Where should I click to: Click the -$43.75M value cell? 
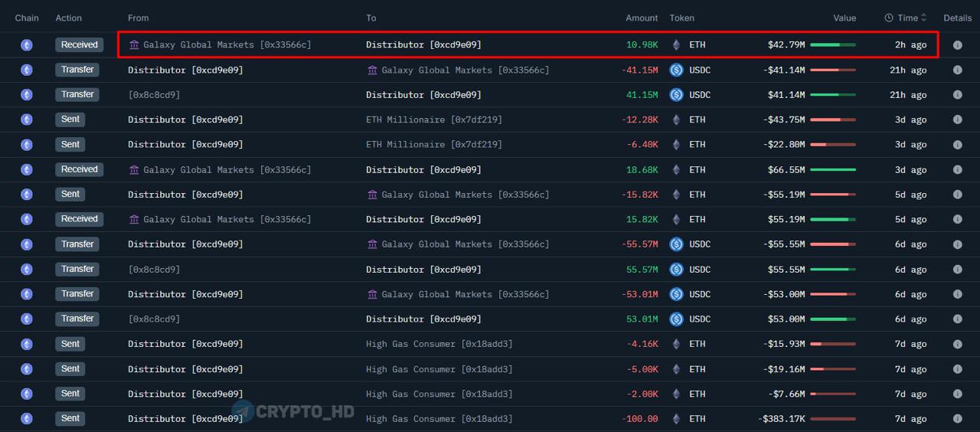(784, 119)
